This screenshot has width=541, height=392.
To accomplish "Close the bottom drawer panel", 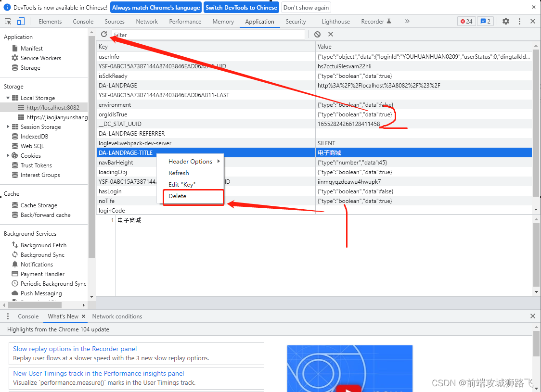I will 533,316.
